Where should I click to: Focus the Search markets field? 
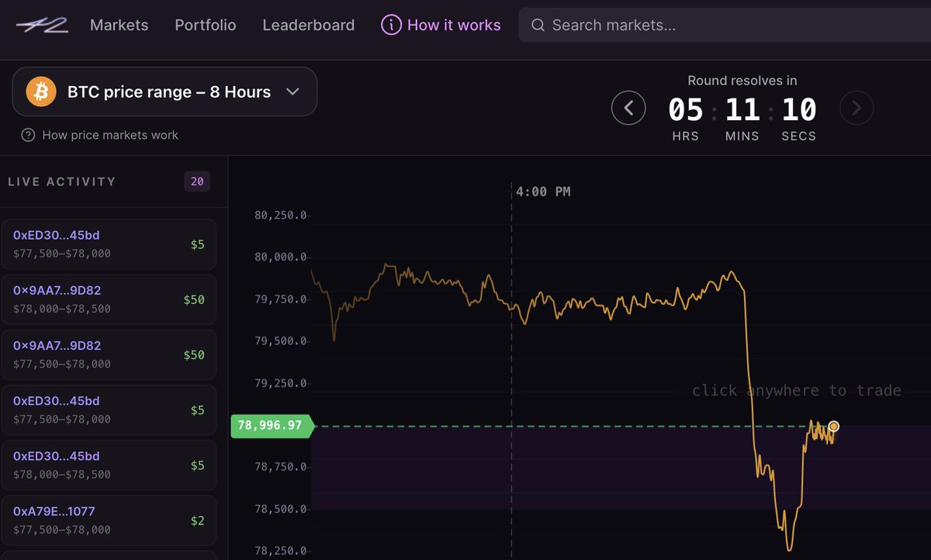click(725, 25)
